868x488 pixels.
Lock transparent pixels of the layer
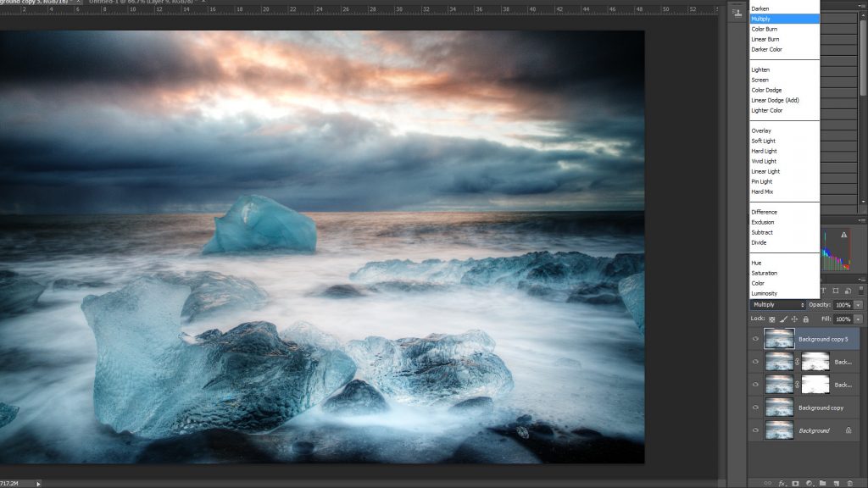[771, 319]
